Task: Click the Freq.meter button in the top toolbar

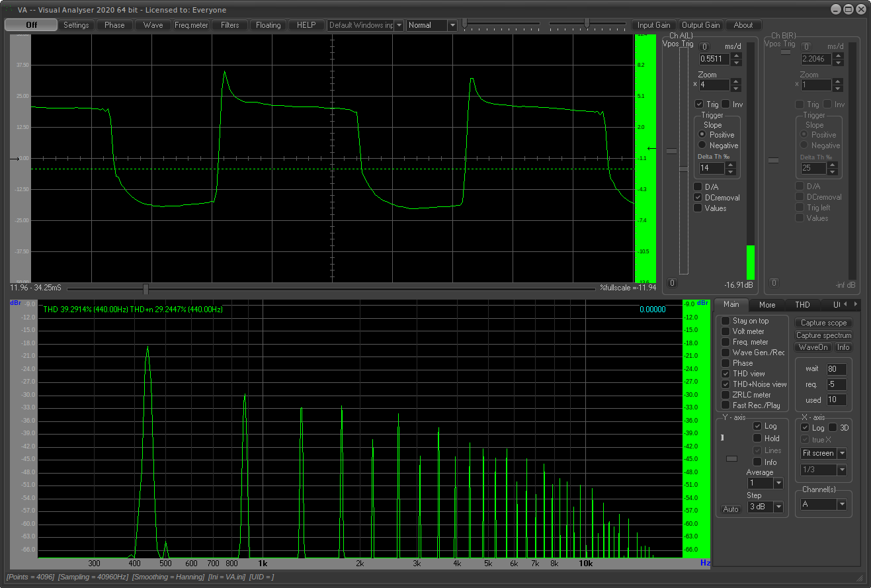Action: click(x=191, y=25)
